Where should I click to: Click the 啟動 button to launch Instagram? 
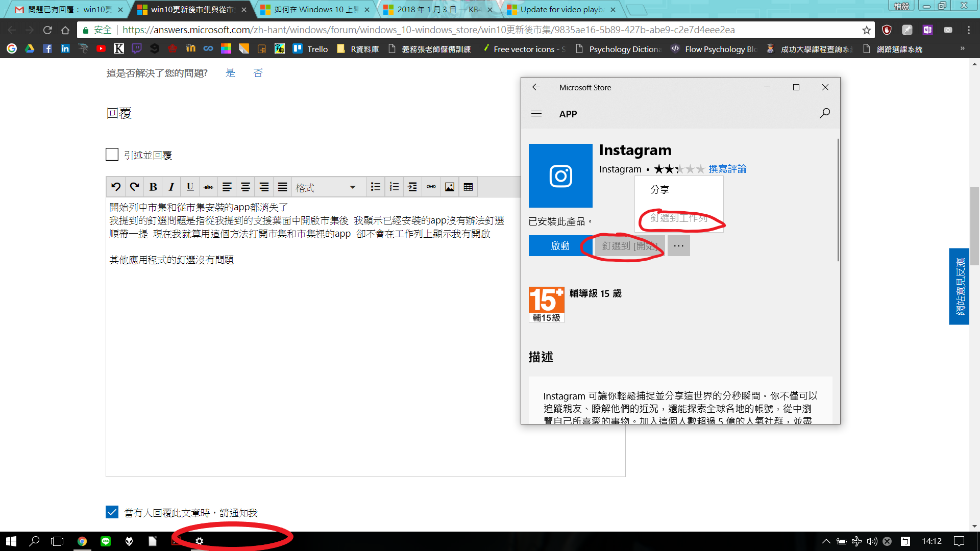(560, 245)
